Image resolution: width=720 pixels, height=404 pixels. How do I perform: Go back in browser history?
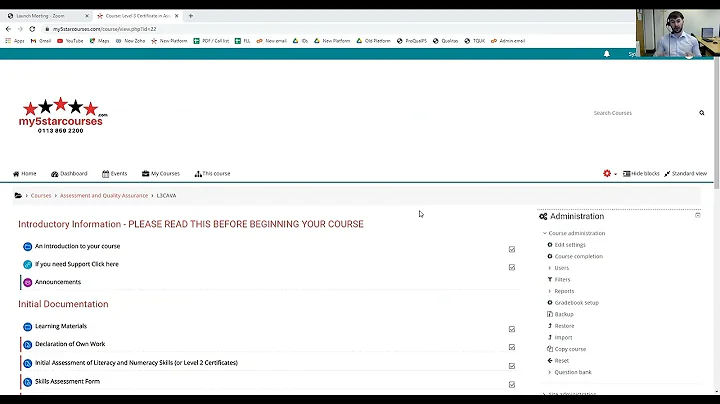click(x=8, y=29)
